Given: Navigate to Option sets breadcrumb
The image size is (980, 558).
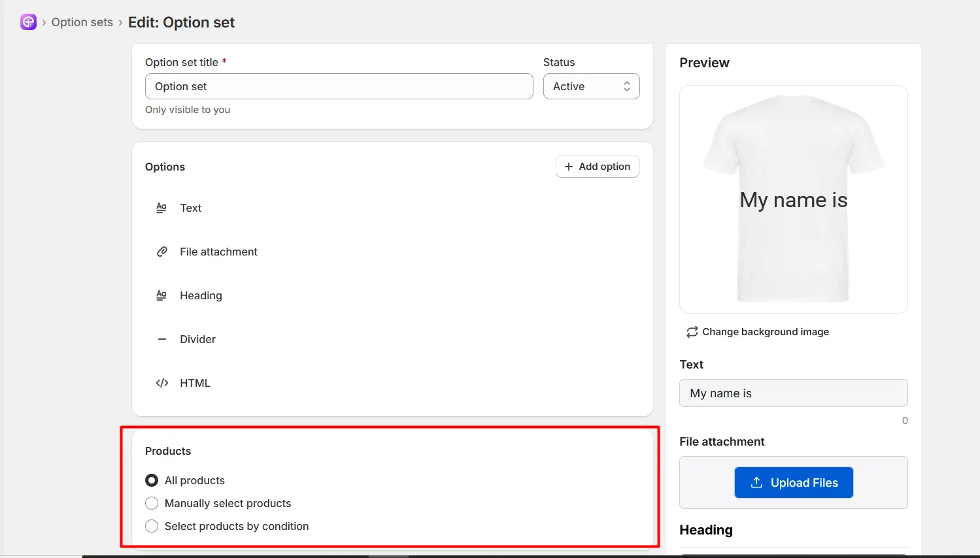Looking at the screenshot, I should point(82,22).
